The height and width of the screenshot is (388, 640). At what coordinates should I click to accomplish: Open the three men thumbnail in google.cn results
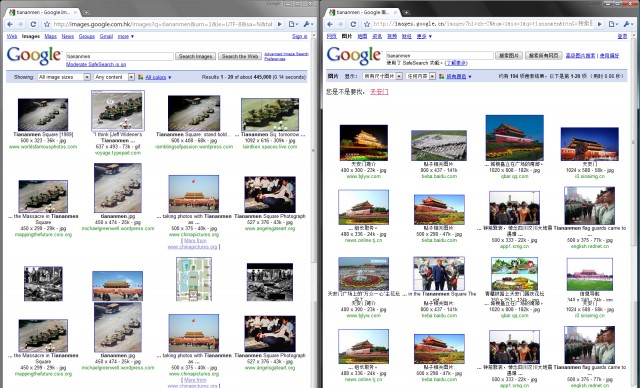tap(439, 273)
